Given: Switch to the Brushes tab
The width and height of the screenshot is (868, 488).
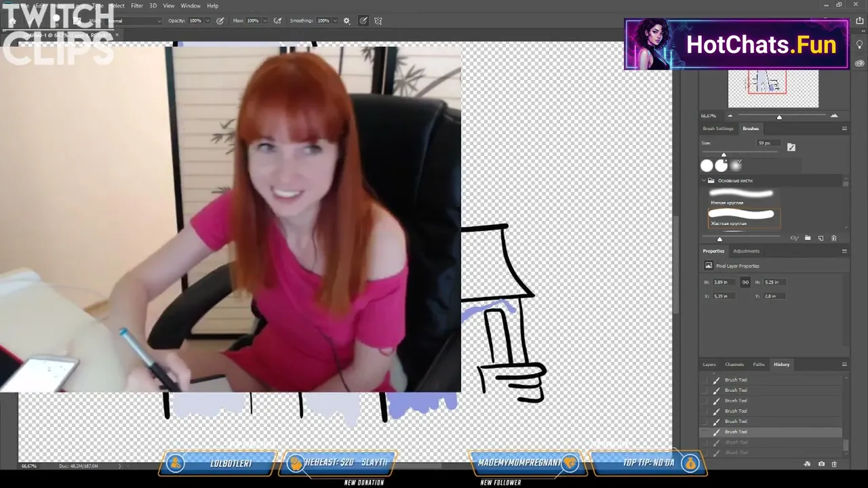Looking at the screenshot, I should [x=751, y=129].
